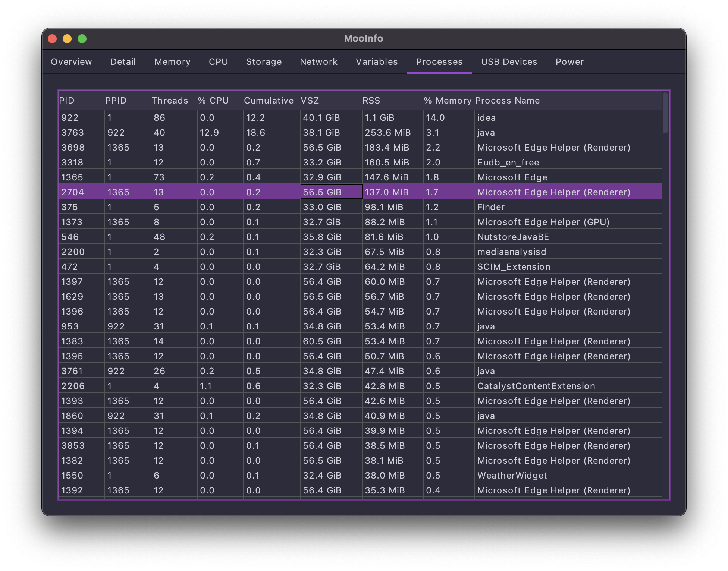The image size is (728, 571).
Task: Maximize the MooInfo window with green button
Action: pos(82,39)
